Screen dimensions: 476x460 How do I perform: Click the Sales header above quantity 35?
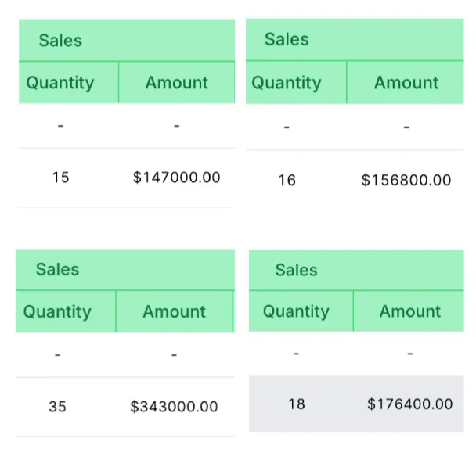point(125,269)
